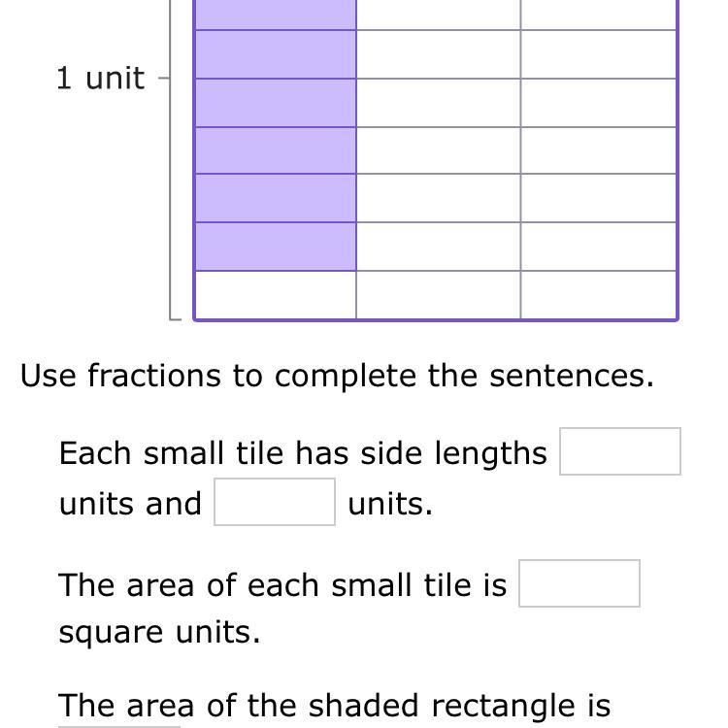Screen dimensions: 728x728
Task: Click the 'units and' text
Action: (x=130, y=504)
